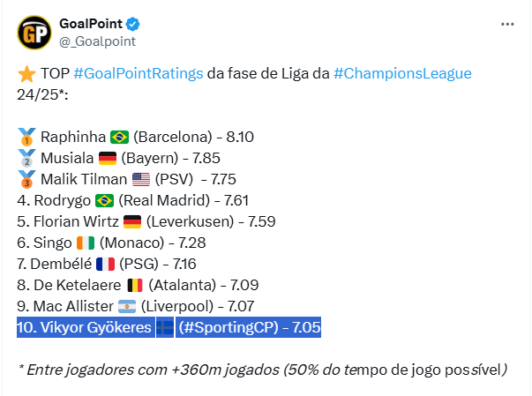532x396 pixels.
Task: Click the Germany flag next to Florian Wirtz
Action: (x=132, y=221)
